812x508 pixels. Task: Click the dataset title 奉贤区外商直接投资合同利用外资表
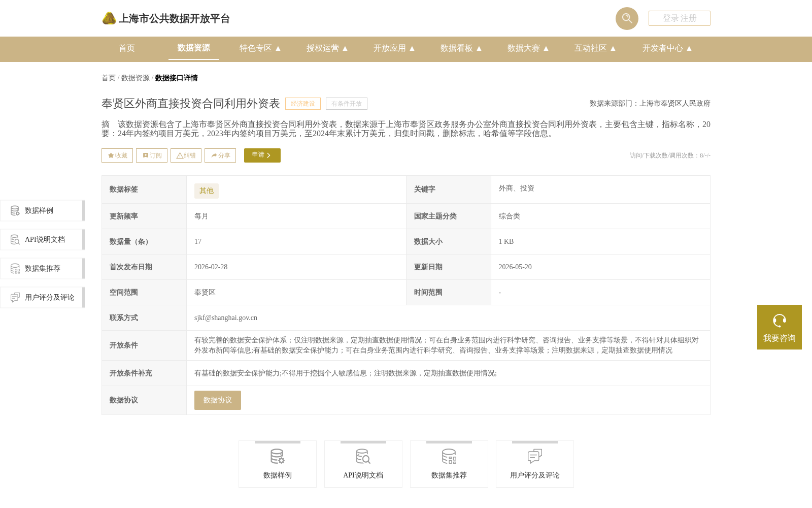(191, 104)
